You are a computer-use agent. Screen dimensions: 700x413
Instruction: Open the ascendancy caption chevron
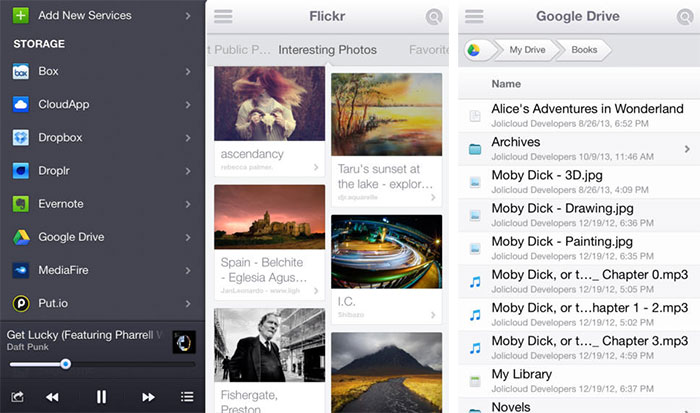(x=316, y=167)
